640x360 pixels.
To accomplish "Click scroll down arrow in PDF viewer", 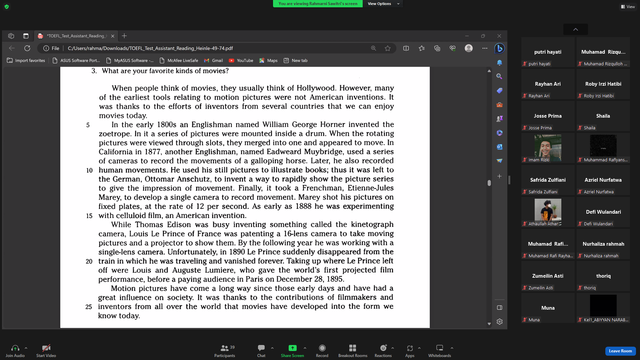I will pos(489,324).
